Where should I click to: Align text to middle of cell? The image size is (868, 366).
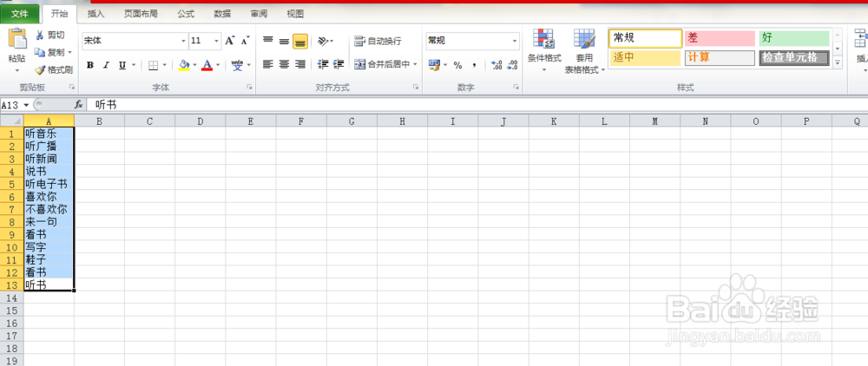click(284, 41)
